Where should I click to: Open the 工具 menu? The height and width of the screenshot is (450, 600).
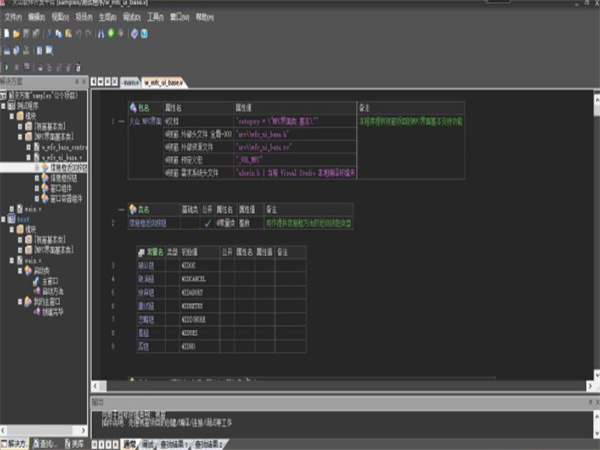tap(153, 17)
